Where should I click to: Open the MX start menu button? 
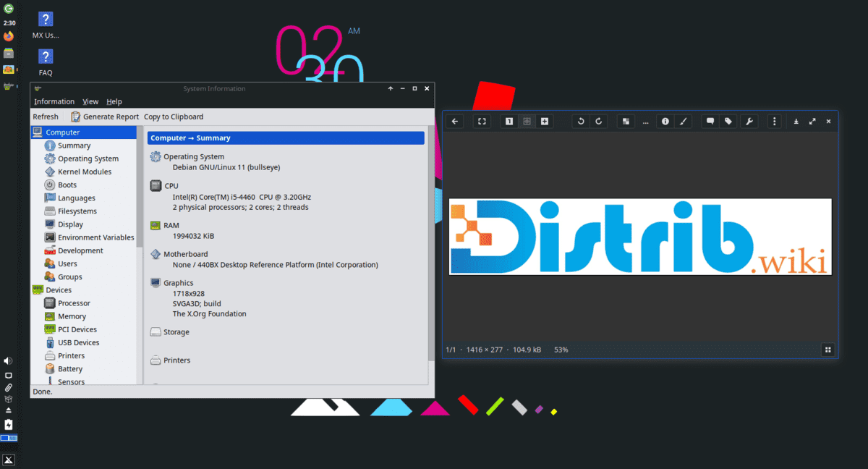[x=9, y=460]
